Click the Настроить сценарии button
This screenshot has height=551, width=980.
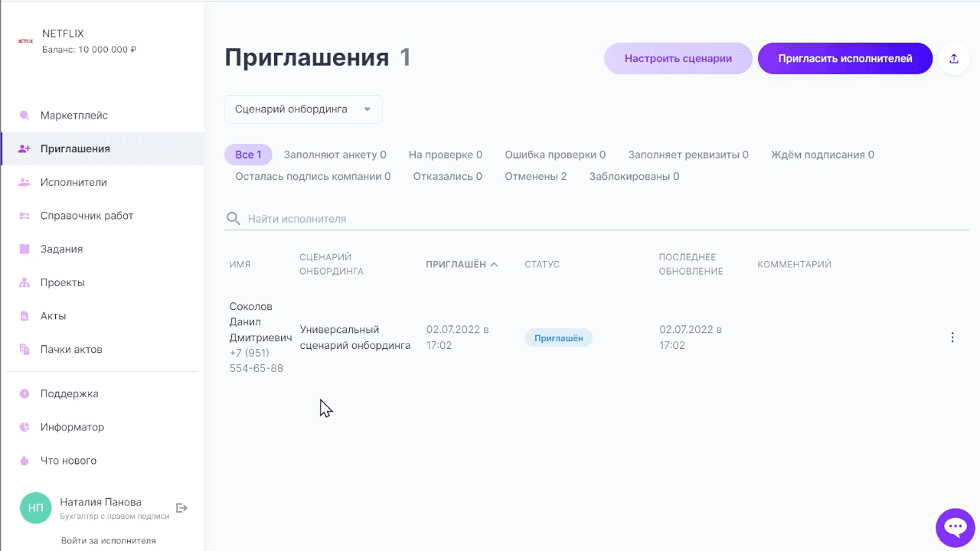pyautogui.click(x=678, y=58)
